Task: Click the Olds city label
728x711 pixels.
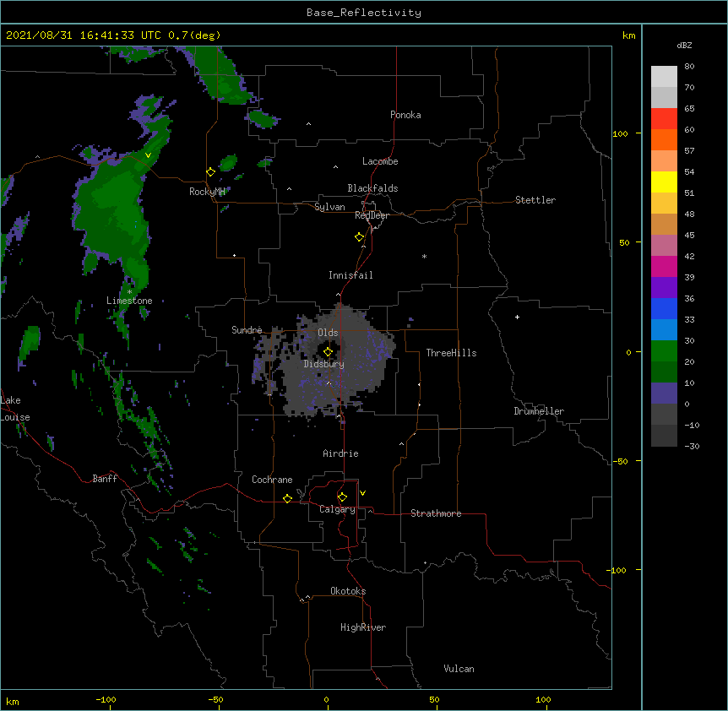Action: tap(328, 333)
